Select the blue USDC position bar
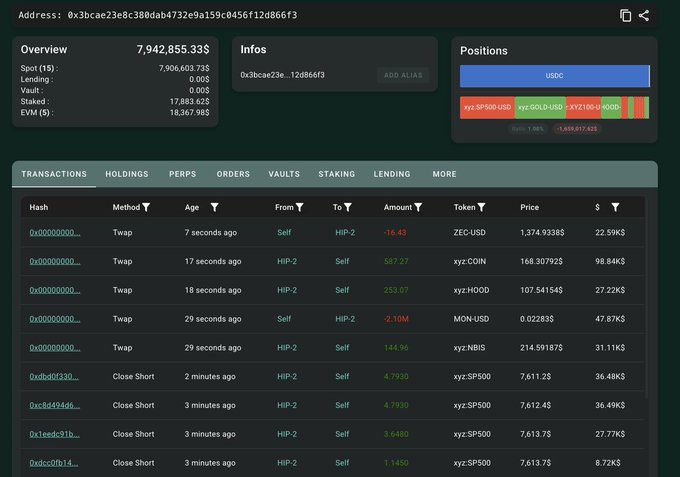The image size is (680, 477). click(555, 76)
